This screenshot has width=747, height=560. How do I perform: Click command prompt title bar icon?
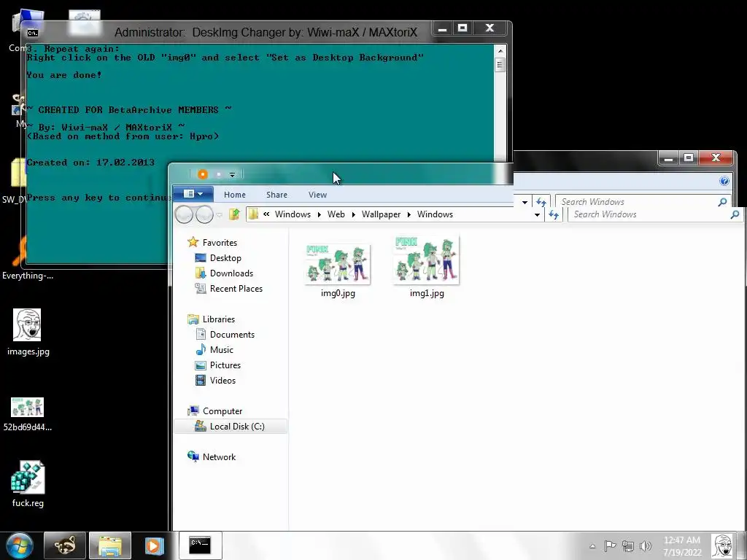32,33
